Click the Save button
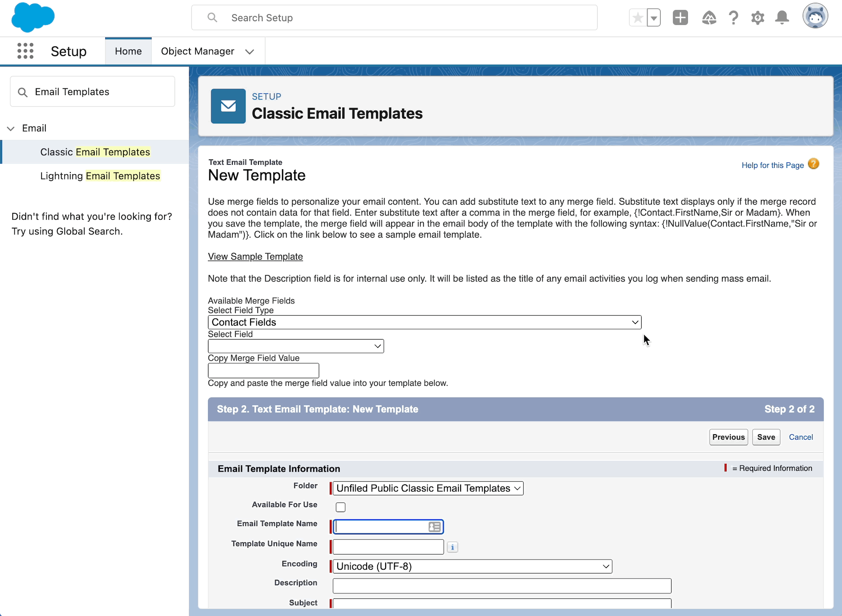This screenshot has height=616, width=842. point(766,437)
